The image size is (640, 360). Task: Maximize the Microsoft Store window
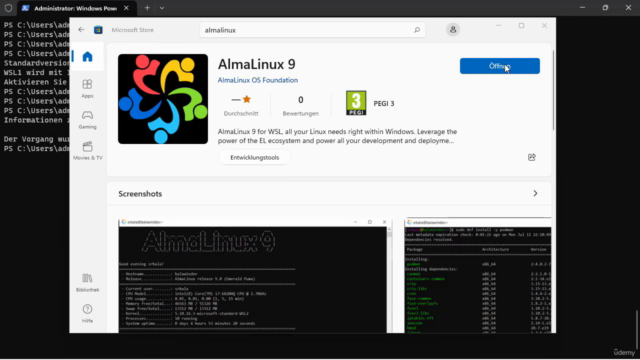(521, 26)
